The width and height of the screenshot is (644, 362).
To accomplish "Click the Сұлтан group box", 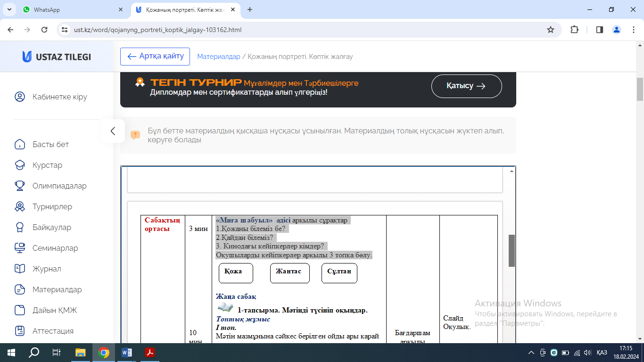I will point(339,273).
